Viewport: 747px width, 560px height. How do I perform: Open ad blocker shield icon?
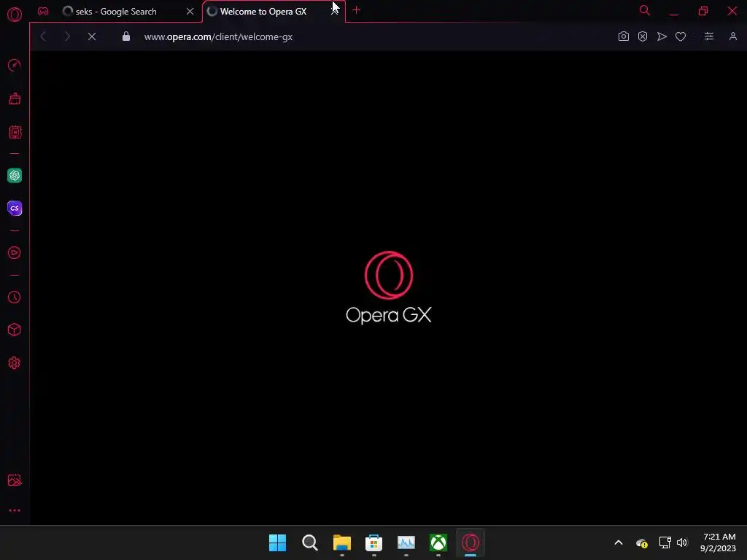click(x=643, y=36)
